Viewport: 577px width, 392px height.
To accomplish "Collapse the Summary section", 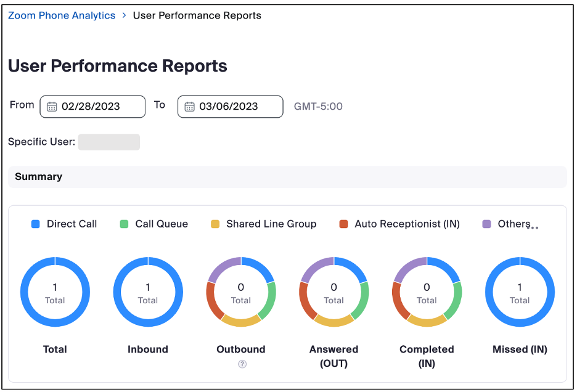I will [x=38, y=177].
